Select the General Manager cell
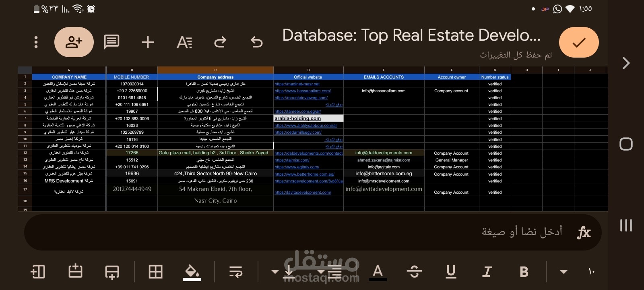Viewport: 644px width, 290px height. [452, 160]
